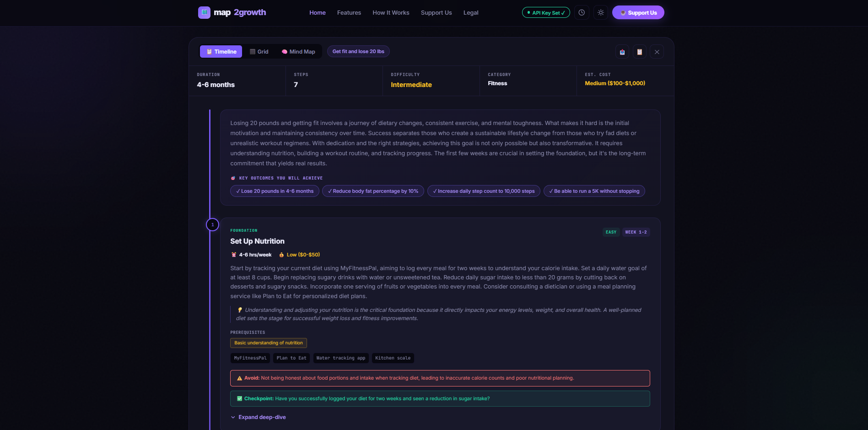Click the FOUNDATION phase label

244,230
